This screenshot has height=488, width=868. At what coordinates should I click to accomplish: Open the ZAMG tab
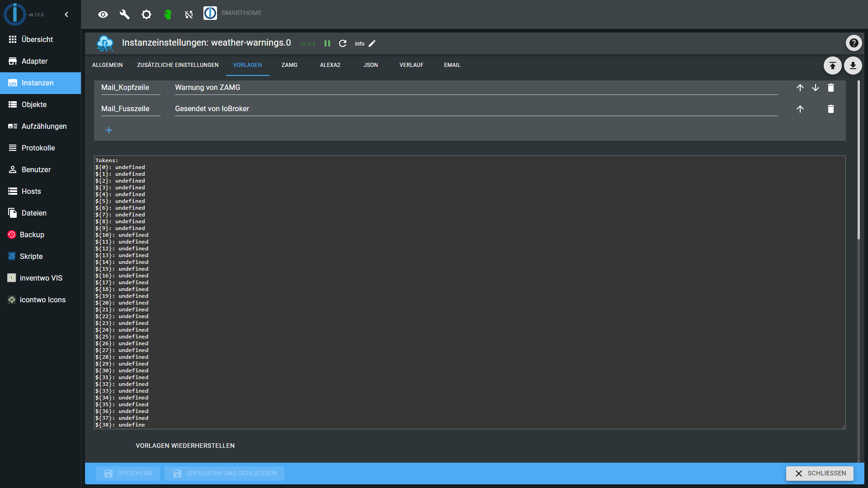(289, 65)
